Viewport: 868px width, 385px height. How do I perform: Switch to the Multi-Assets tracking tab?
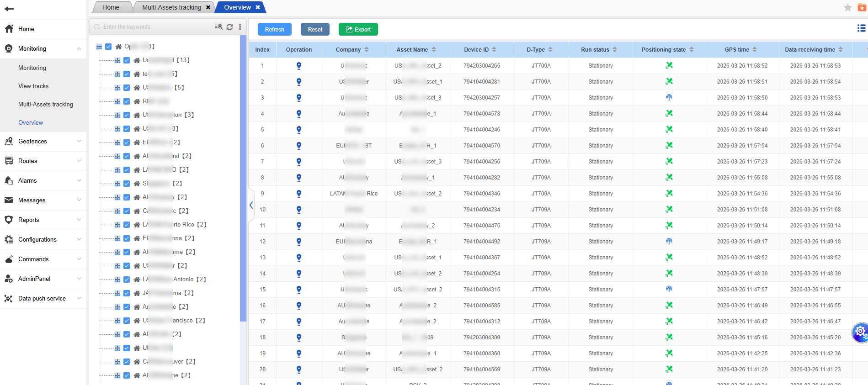(x=171, y=7)
